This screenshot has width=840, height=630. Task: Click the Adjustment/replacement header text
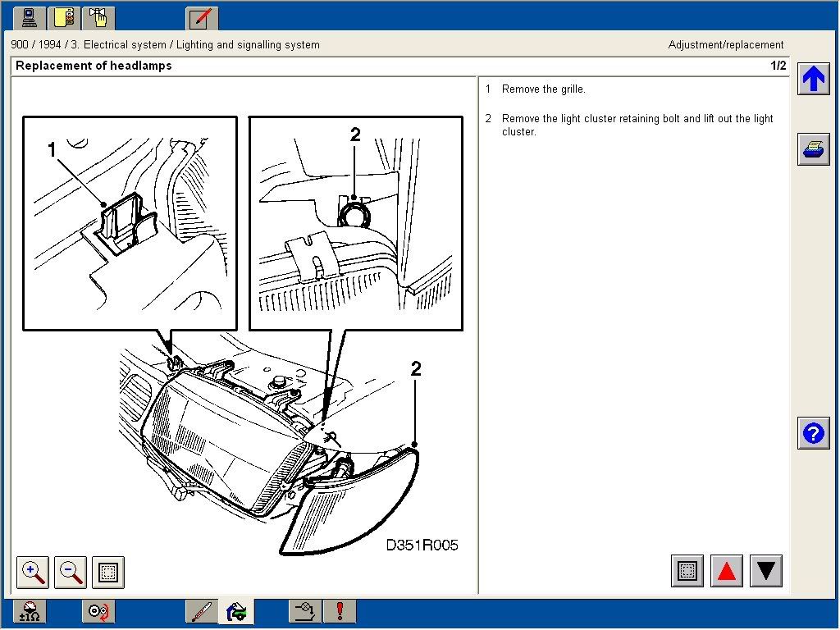pyautogui.click(x=726, y=45)
